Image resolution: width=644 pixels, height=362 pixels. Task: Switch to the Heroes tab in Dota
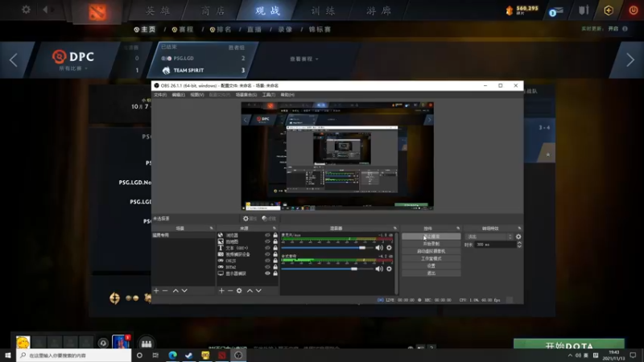(x=158, y=10)
